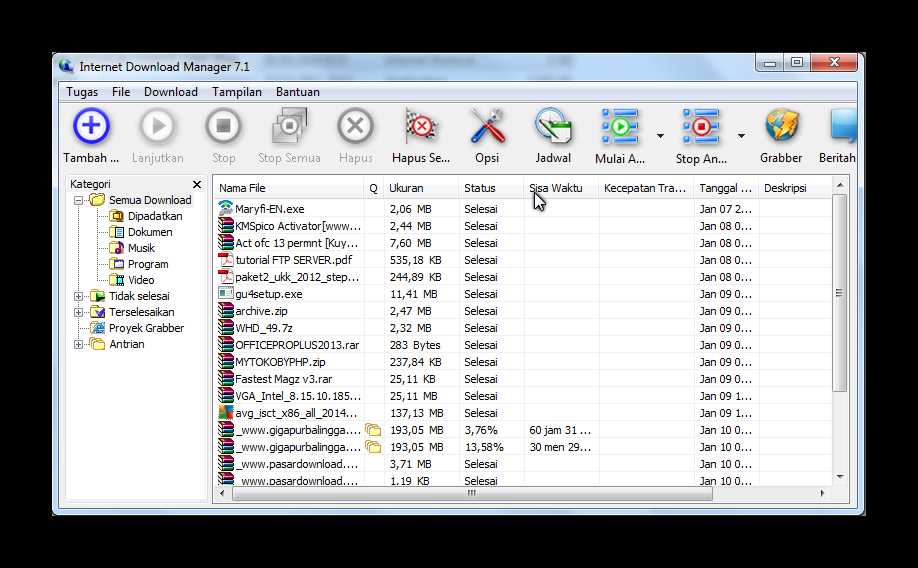Collapse the Semua Download tree node
The image size is (918, 568).
click(x=78, y=200)
